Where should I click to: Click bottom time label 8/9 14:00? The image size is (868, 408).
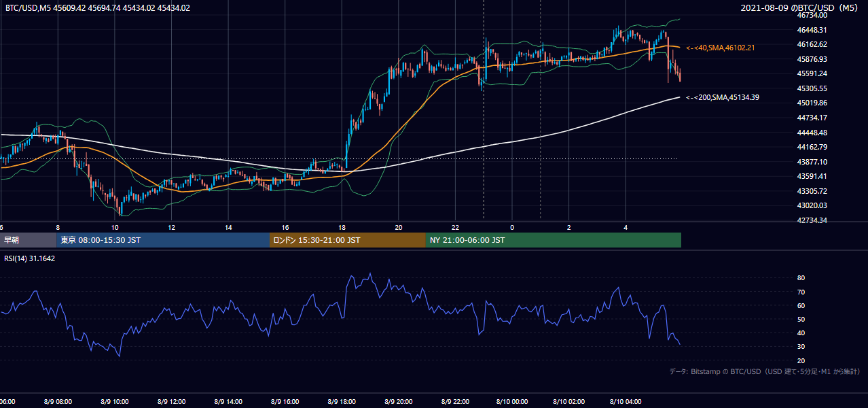pyautogui.click(x=228, y=402)
